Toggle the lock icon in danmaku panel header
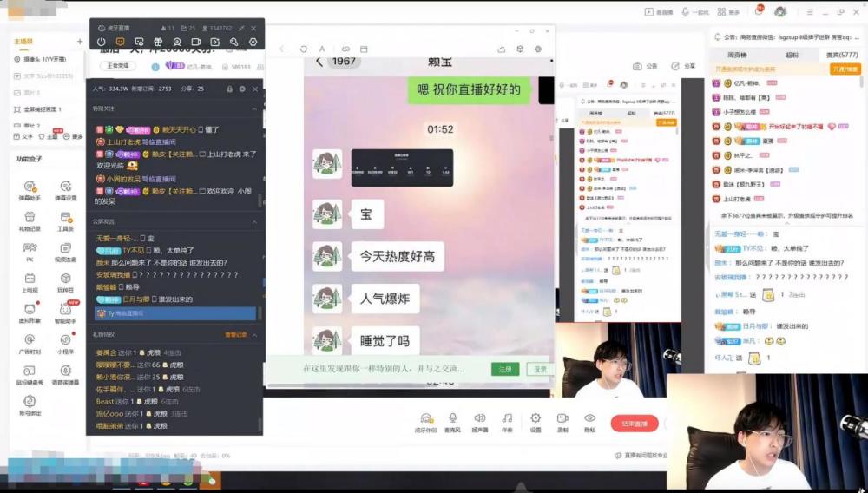The height and width of the screenshot is (493, 868). pos(230,89)
